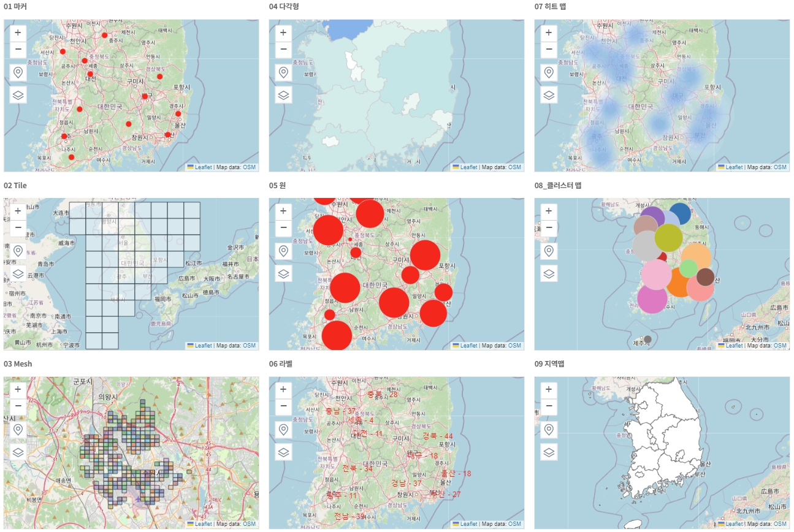Zoom in on the 01 마커 map
The image size is (794, 532).
(x=18, y=32)
